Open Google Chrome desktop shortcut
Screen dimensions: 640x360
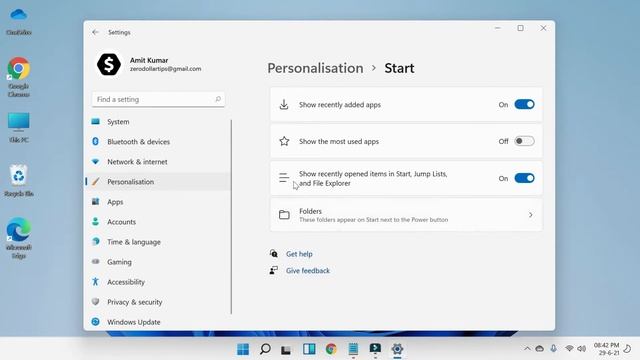click(x=18, y=77)
